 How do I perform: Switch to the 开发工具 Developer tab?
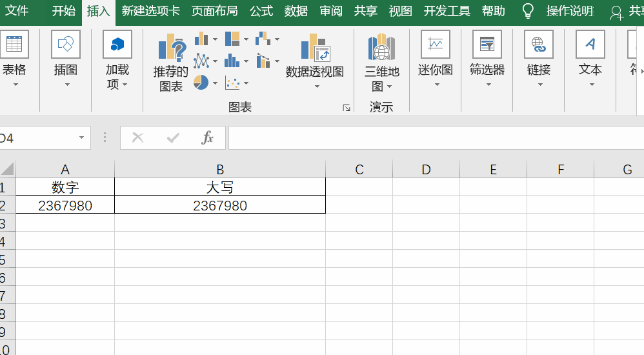point(447,11)
